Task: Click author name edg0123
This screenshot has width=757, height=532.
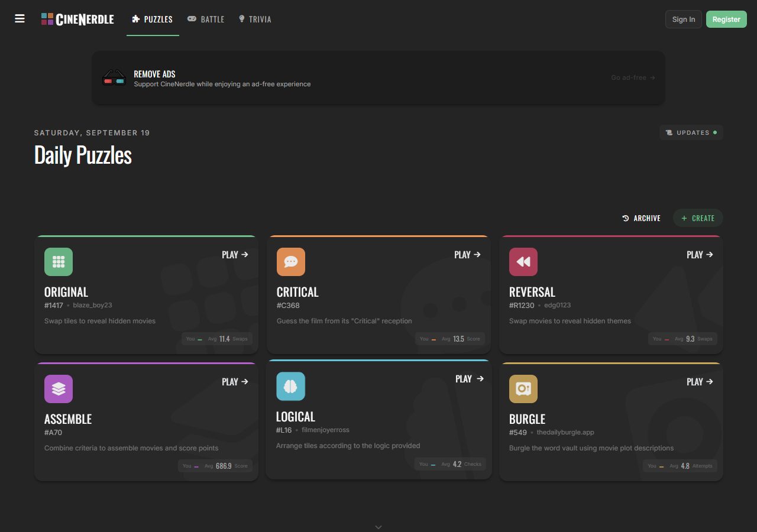Action: click(557, 305)
